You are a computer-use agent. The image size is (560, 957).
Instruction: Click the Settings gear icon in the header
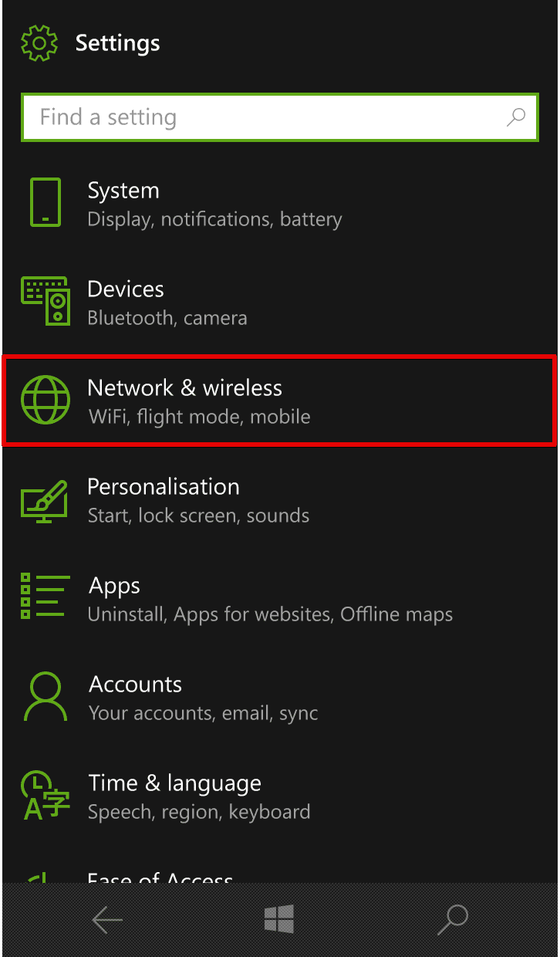coord(39,42)
